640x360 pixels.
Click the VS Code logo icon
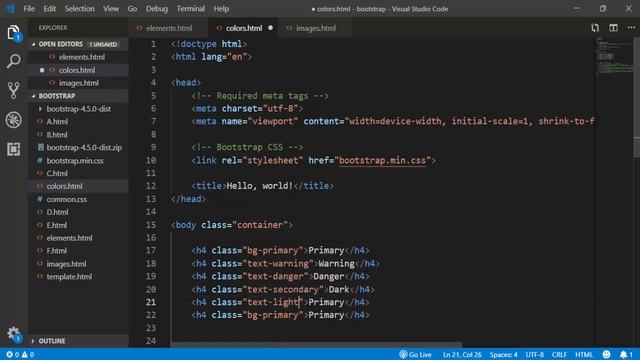(x=10, y=9)
